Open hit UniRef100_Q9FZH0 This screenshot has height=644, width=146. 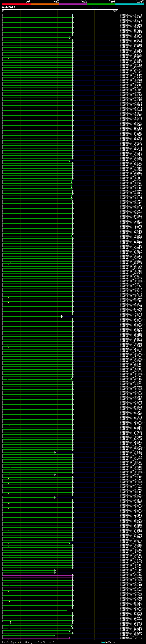[131, 93]
